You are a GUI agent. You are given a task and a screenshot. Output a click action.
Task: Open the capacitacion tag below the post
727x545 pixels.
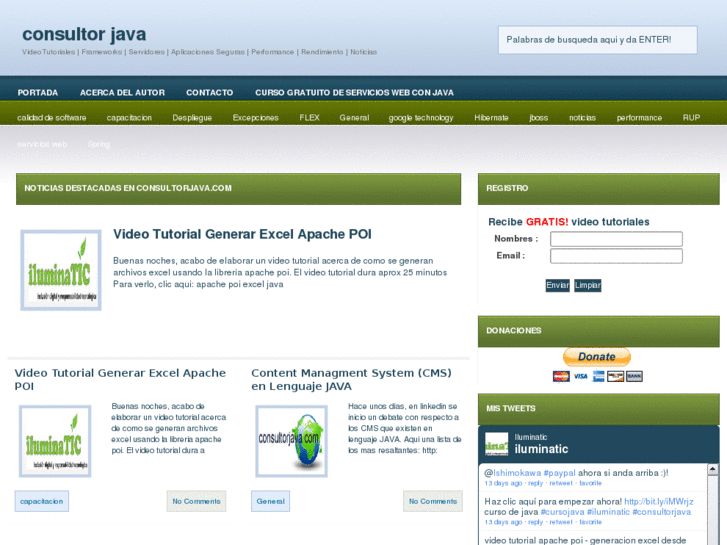click(x=42, y=501)
